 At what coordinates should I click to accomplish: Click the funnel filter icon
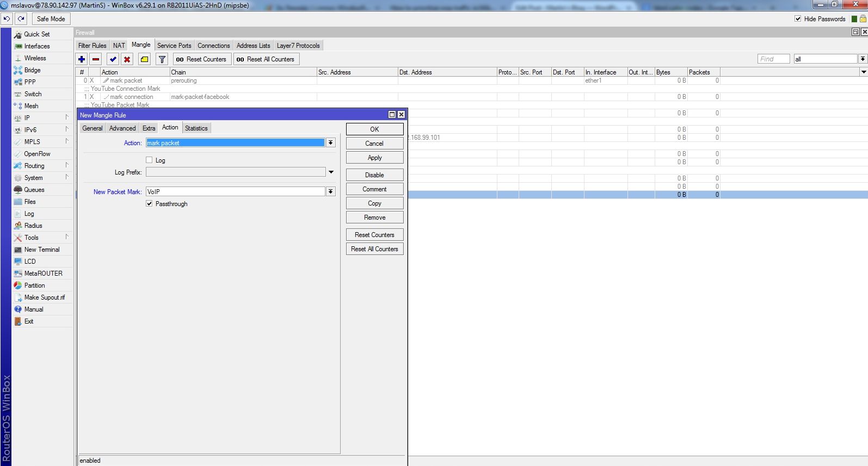tap(162, 59)
